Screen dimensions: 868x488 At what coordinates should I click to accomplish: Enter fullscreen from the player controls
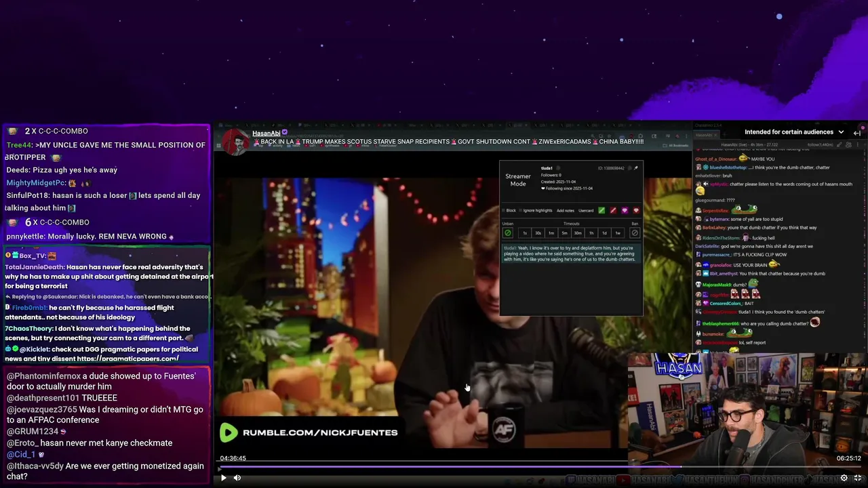[x=858, y=478]
